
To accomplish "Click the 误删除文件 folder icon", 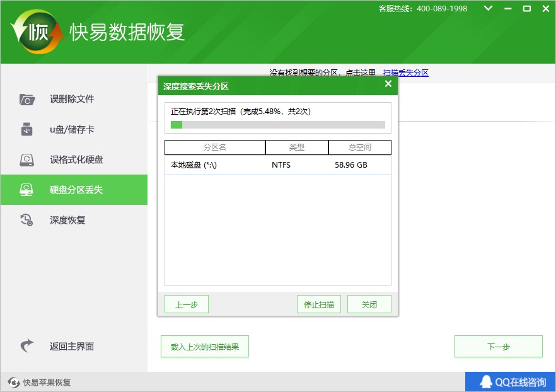I will coord(27,99).
